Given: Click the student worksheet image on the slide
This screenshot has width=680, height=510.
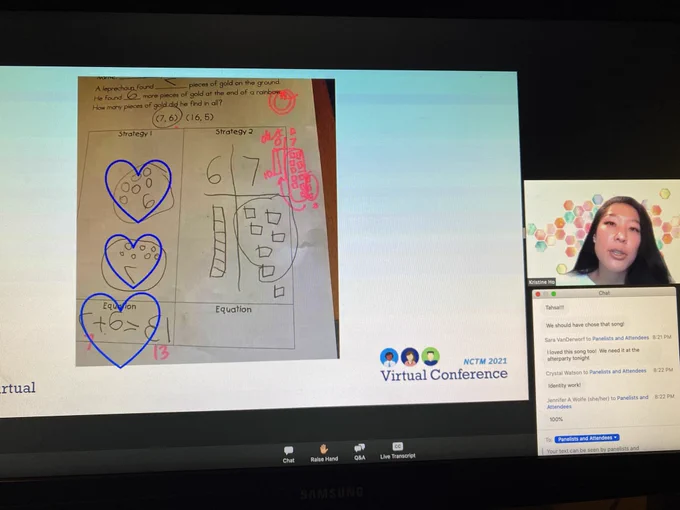Looking at the screenshot, I should point(207,221).
